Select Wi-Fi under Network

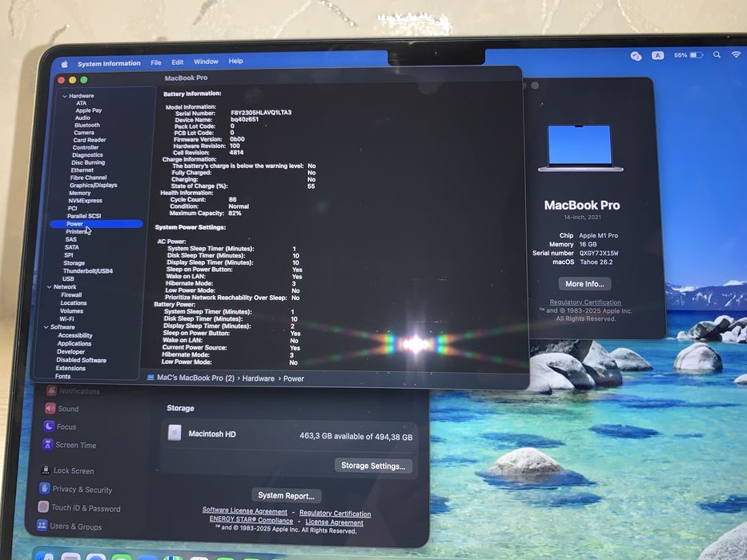[x=66, y=319]
